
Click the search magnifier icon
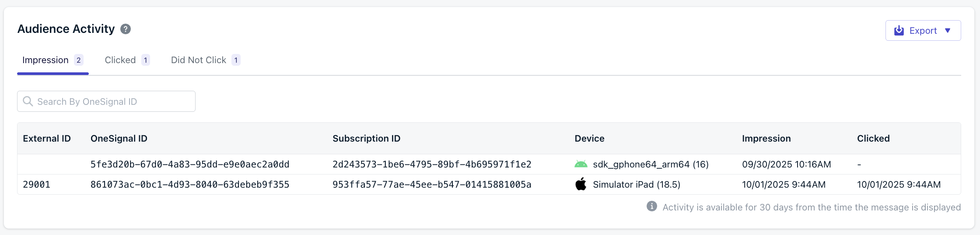(x=28, y=101)
